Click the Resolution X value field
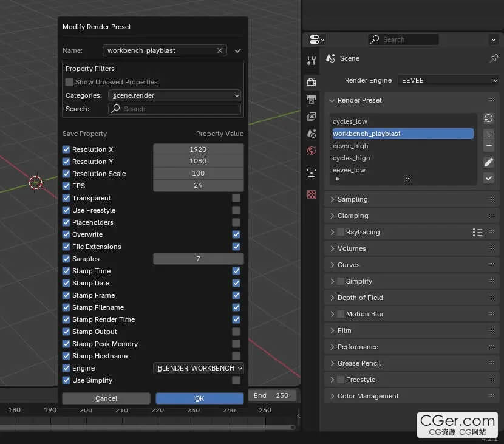504x444 pixels. (198, 149)
